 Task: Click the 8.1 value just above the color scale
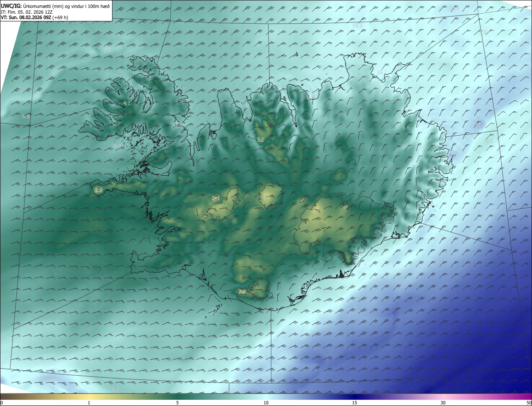click(x=116, y=389)
